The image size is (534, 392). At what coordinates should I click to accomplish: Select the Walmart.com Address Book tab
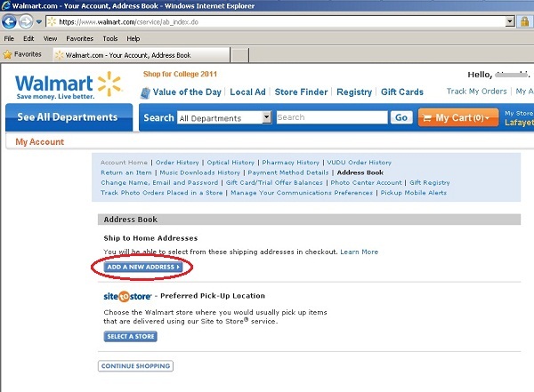142,55
